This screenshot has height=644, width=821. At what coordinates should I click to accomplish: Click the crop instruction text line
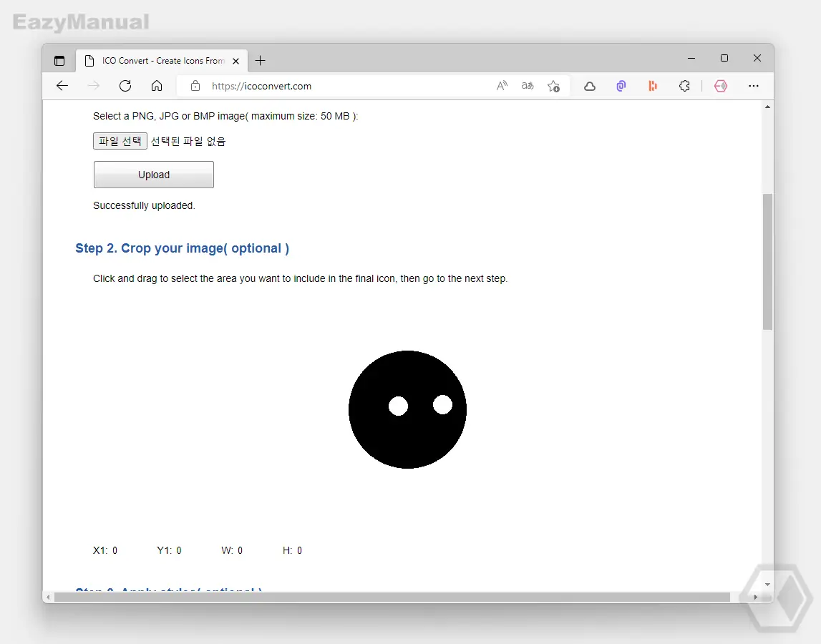pos(301,278)
